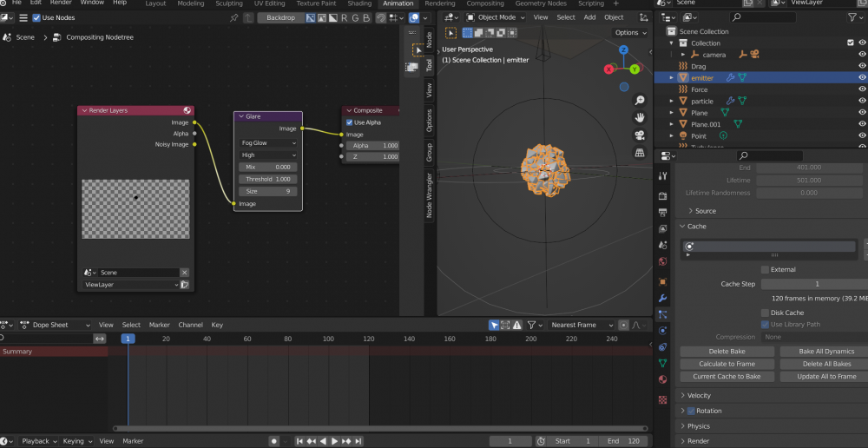Open the Object Constraints properties tab

point(662,347)
